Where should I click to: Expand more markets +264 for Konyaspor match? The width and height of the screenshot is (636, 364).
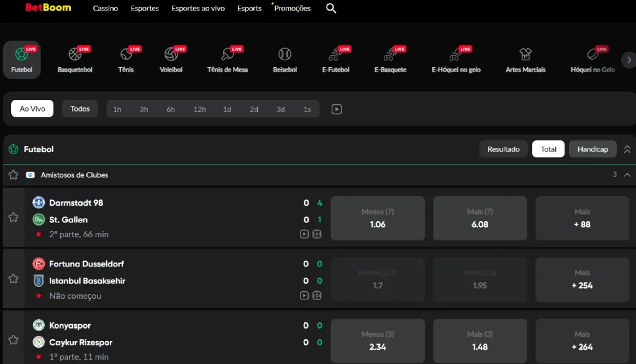[x=582, y=341]
